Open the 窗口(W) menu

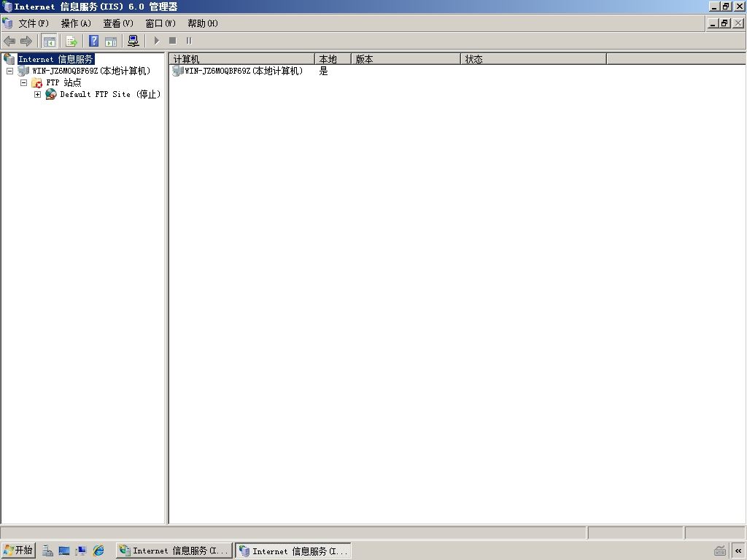[160, 23]
